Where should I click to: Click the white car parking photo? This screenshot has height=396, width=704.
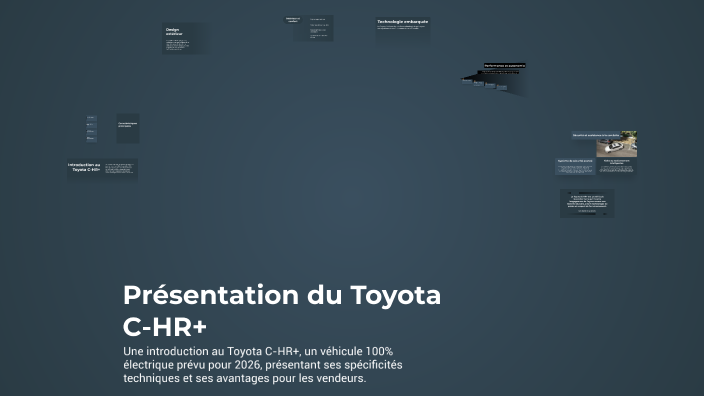tap(616, 144)
